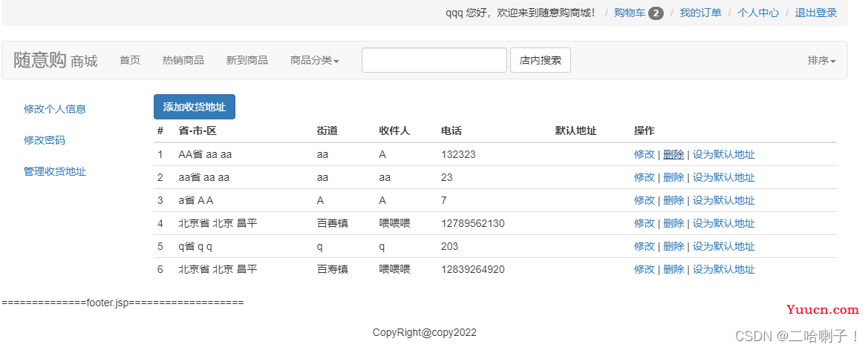Click 退出登录 to log out
Image resolution: width=868 pixels, height=350 pixels.
point(816,13)
